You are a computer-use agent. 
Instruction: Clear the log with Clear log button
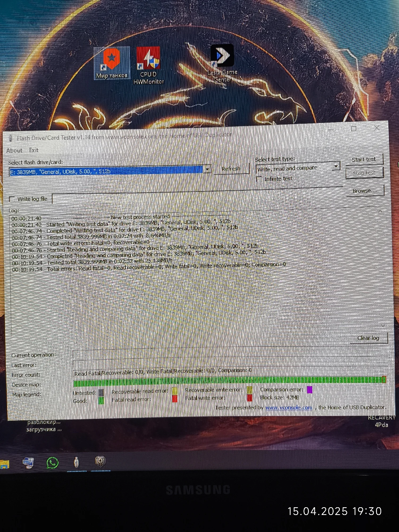click(368, 338)
